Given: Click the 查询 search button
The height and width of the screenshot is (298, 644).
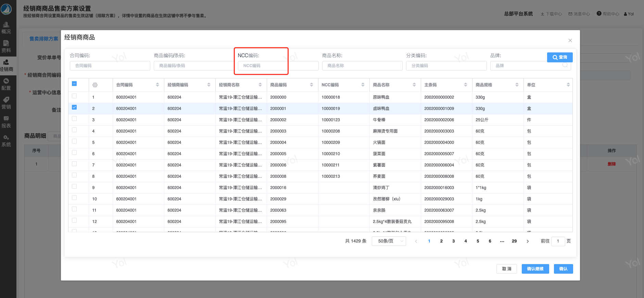Looking at the screenshot, I should [559, 57].
